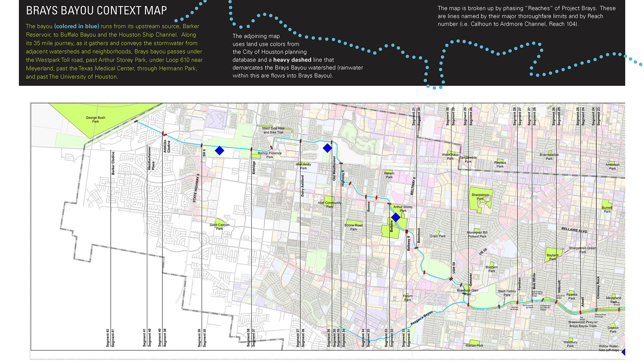Click the Brays Bayou Context Map title

[x=96, y=10]
